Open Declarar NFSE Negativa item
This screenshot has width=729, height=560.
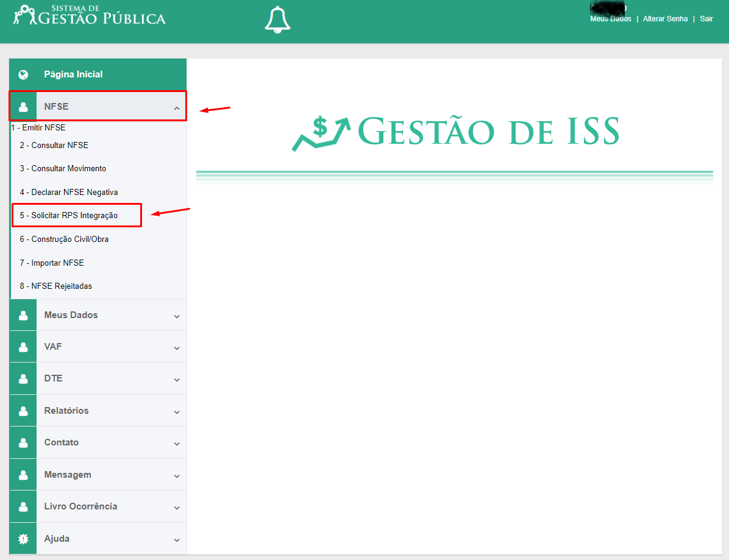[69, 192]
